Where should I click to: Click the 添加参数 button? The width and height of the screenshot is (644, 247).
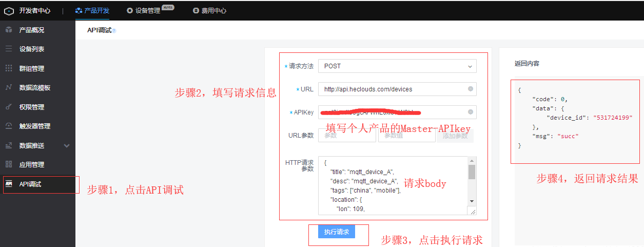pyautogui.click(x=455, y=136)
